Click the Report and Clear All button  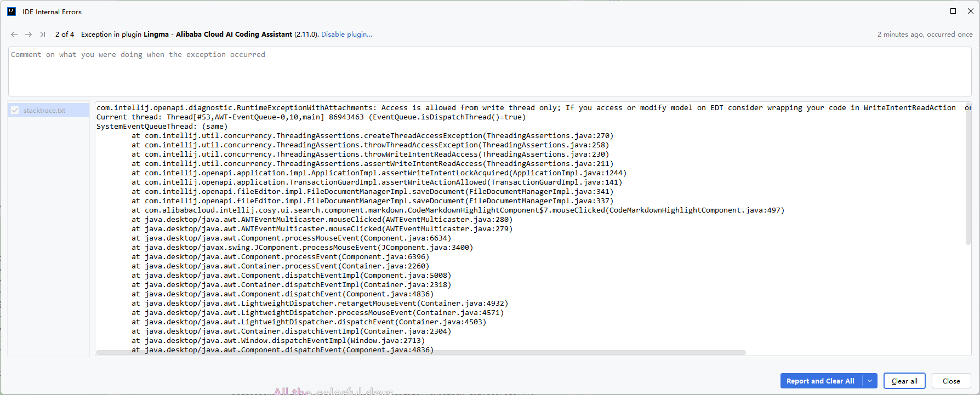click(820, 381)
